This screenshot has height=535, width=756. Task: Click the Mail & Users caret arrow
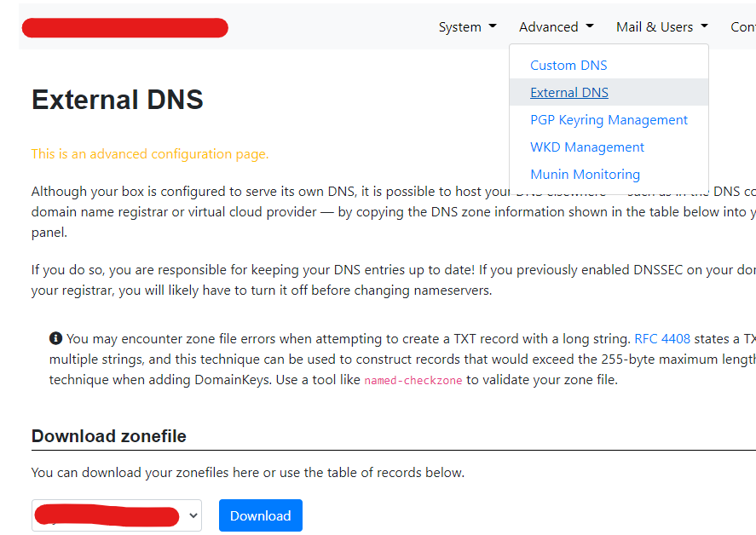click(x=704, y=26)
